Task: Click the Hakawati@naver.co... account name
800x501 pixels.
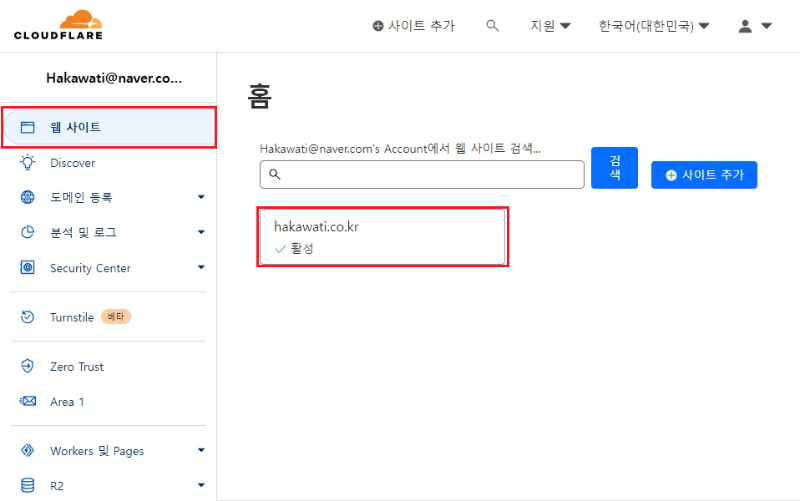Action: (114, 78)
